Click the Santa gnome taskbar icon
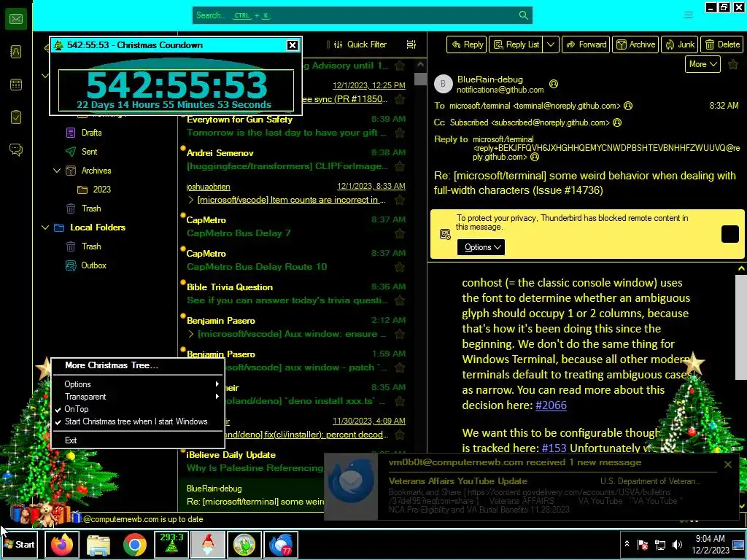The image size is (747, 560). tap(208, 545)
